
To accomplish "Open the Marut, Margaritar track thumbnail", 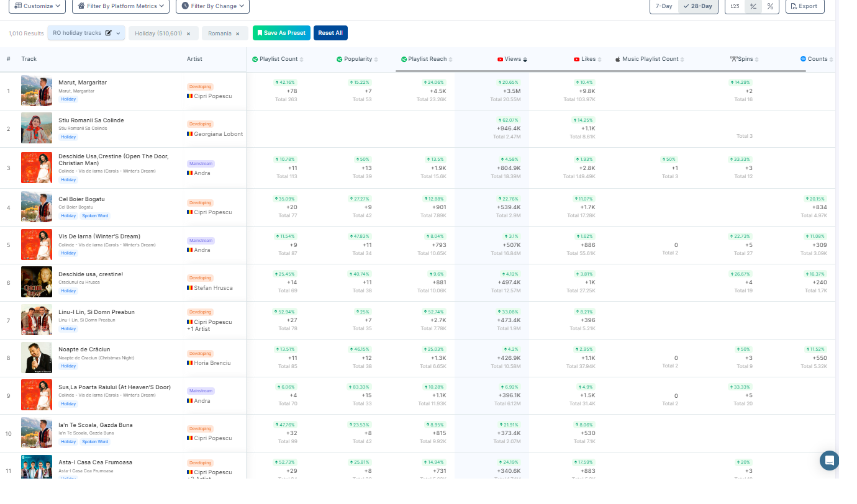I will click(37, 91).
